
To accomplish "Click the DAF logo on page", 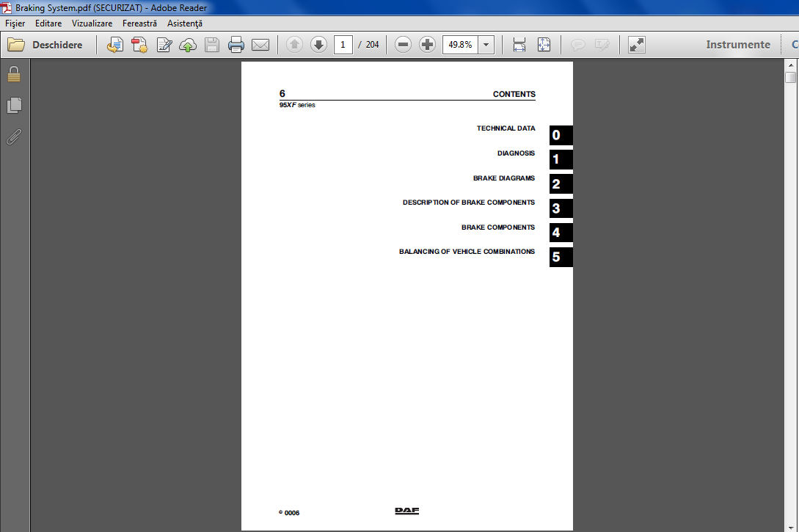I will (407, 511).
